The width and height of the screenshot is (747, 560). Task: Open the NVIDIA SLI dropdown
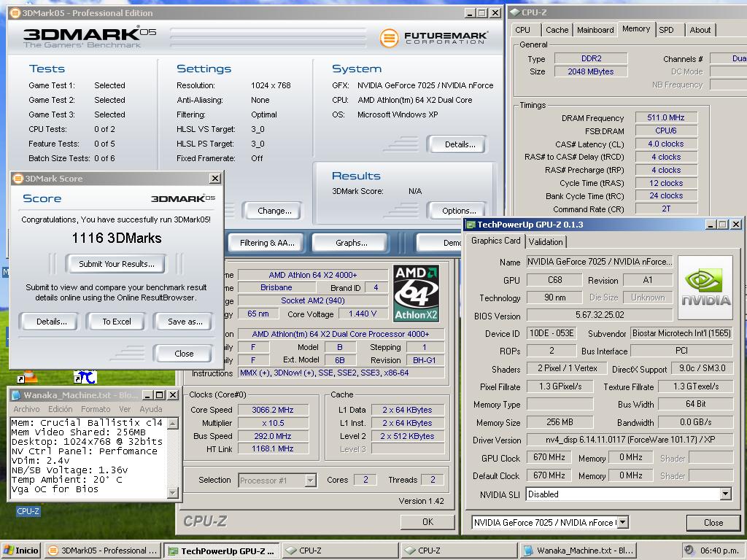(x=725, y=494)
